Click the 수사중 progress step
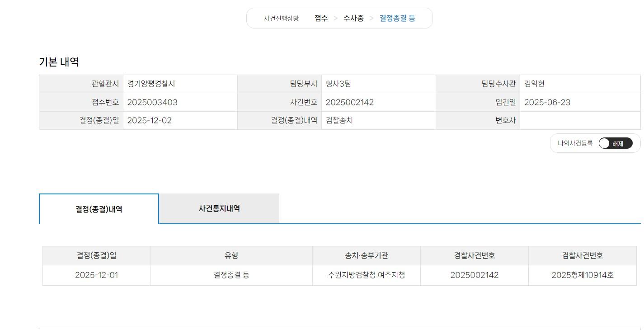 [353, 18]
